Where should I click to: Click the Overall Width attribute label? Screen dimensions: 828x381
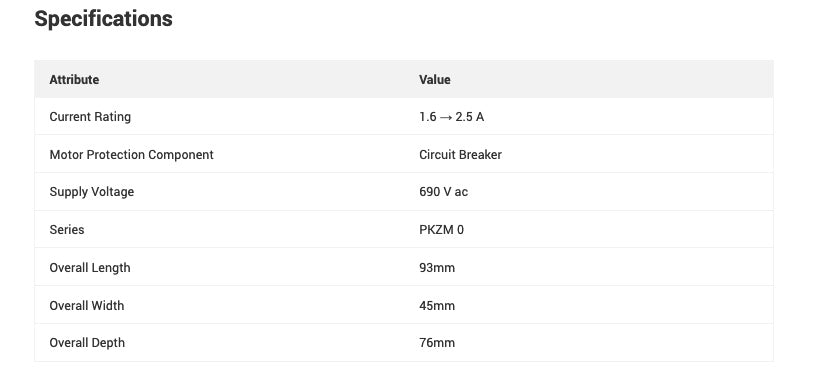pos(87,306)
